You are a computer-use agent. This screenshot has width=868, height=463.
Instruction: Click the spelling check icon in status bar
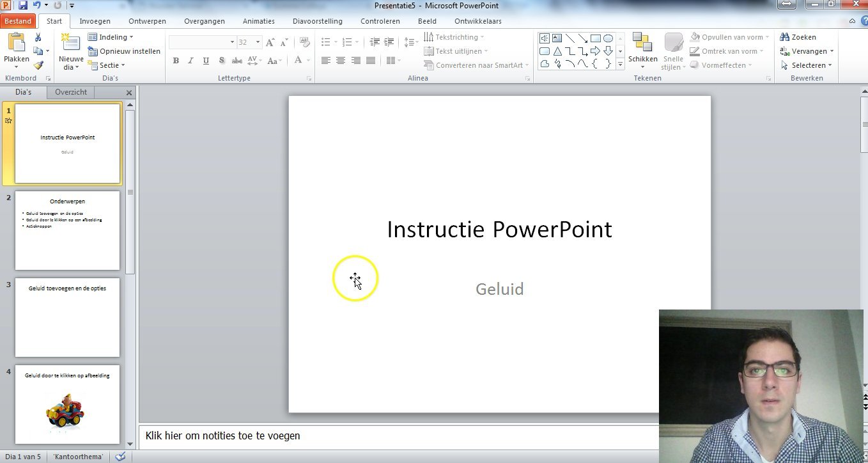point(121,457)
